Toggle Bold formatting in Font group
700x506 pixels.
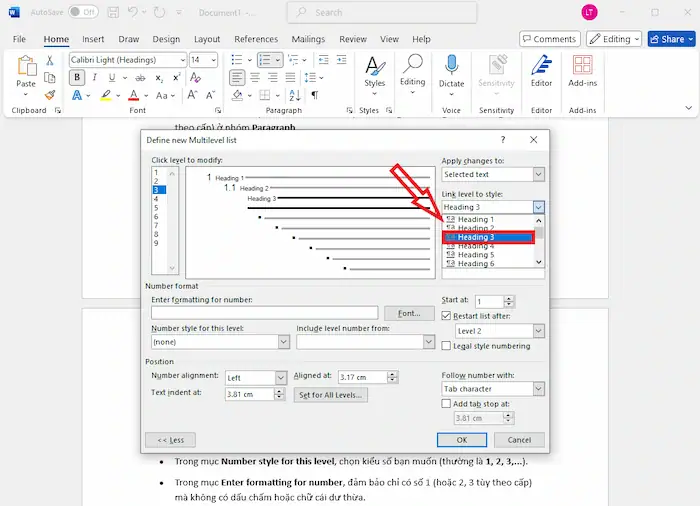76,78
